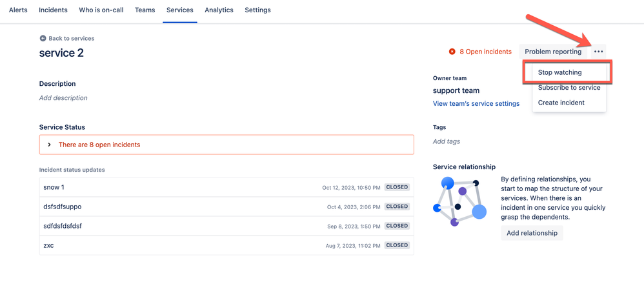The width and height of the screenshot is (644, 284).
Task: Click the Incident status updates label
Action: tap(72, 170)
